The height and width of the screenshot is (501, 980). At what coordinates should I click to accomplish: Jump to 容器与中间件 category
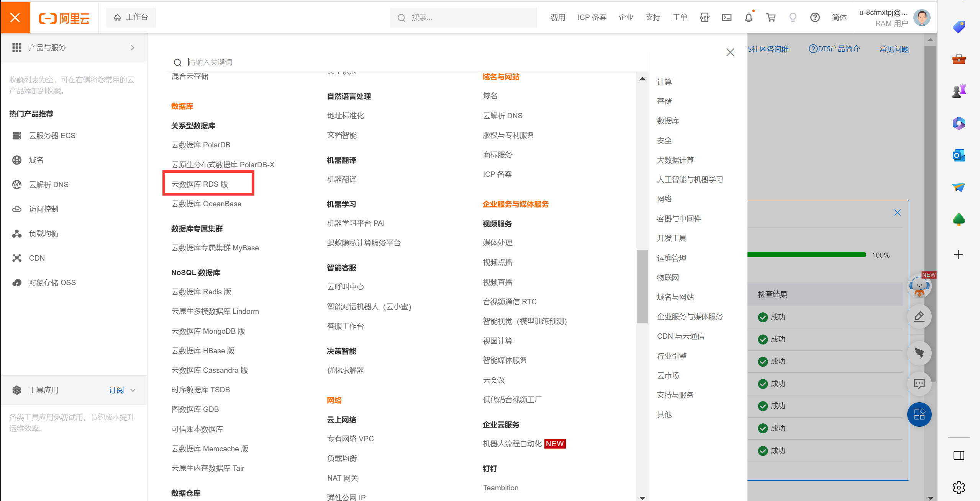[679, 219]
